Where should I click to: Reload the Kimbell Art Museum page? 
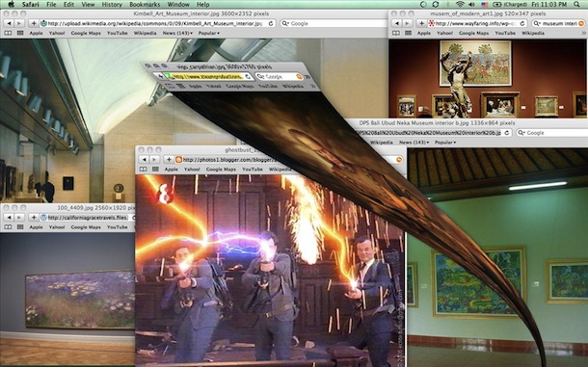pyautogui.click(x=271, y=23)
